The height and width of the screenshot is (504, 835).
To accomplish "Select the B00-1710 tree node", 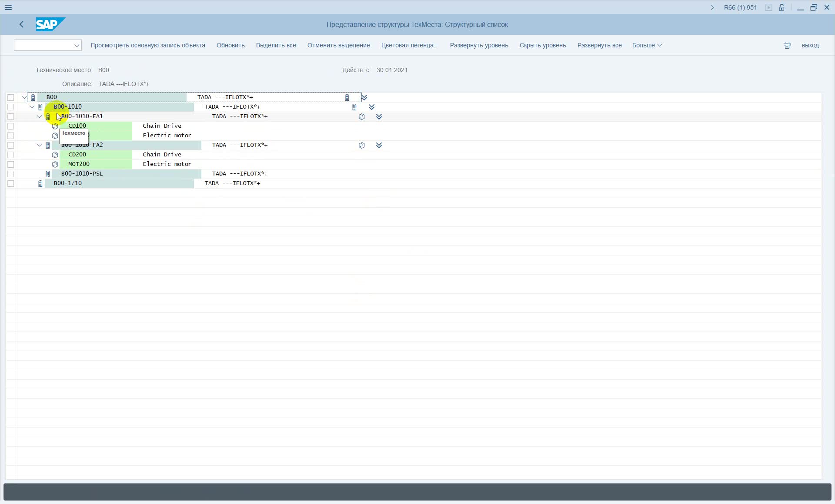I will pyautogui.click(x=68, y=183).
